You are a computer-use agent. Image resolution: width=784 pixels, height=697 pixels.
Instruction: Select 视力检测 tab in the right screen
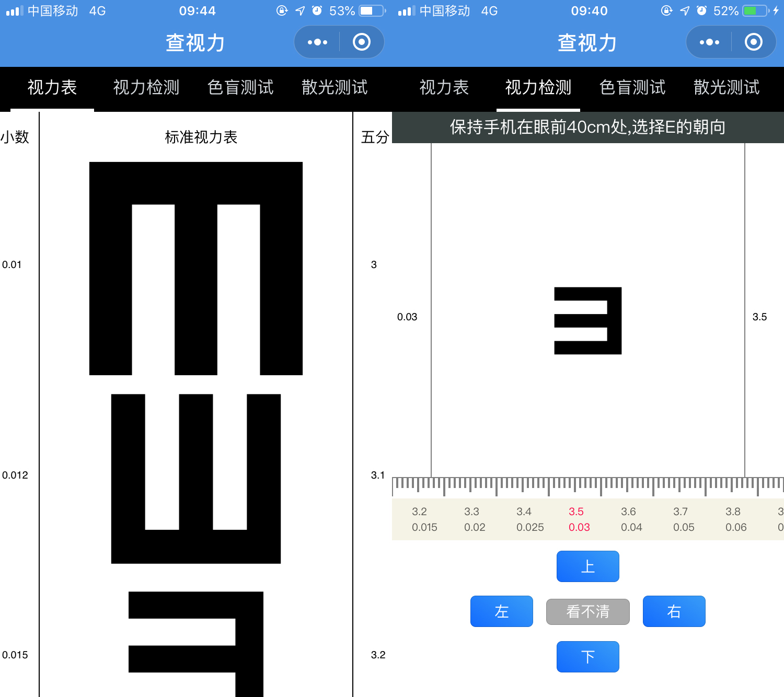tap(538, 87)
